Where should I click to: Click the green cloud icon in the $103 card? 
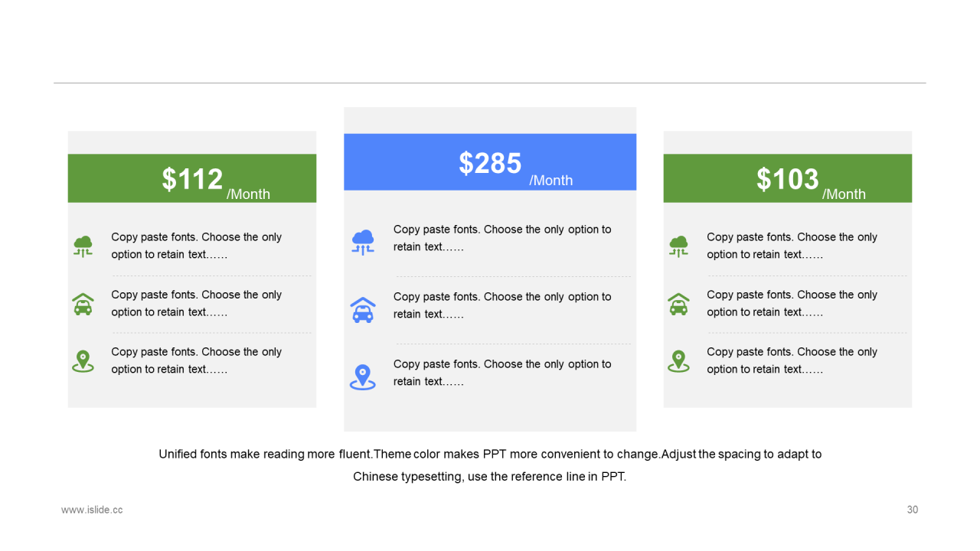tap(678, 246)
